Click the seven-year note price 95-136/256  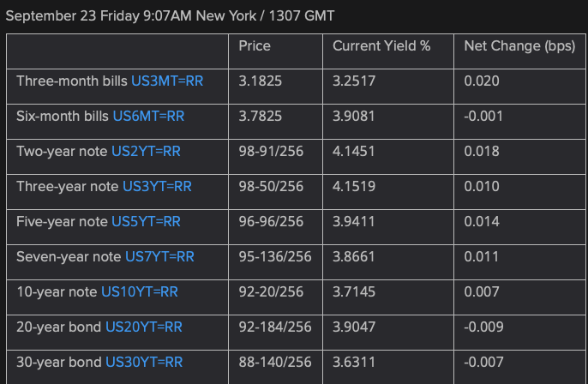click(x=275, y=256)
